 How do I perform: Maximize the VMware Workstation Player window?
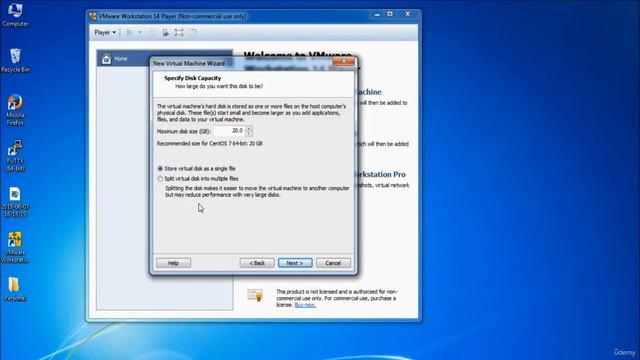(x=390, y=14)
